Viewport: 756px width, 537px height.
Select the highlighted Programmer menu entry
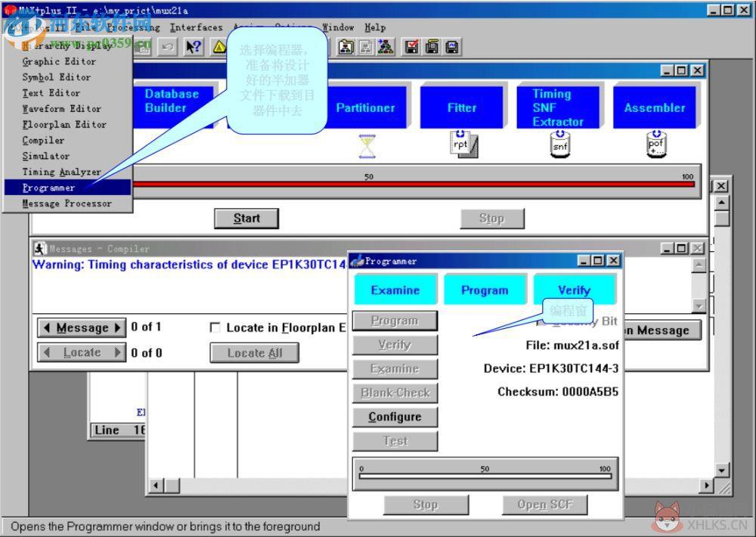coord(67,188)
